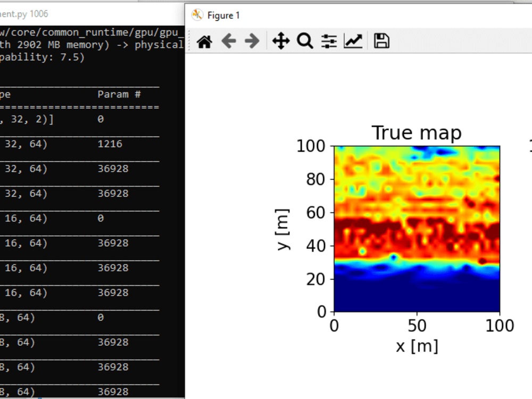532x399 pixels.
Task: Go back to the previous figure view
Action: [x=229, y=40]
